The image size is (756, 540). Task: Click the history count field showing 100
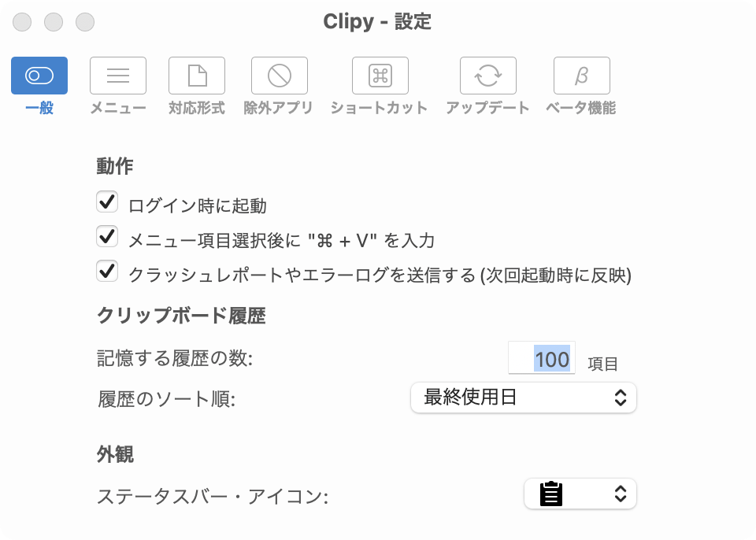coord(542,359)
